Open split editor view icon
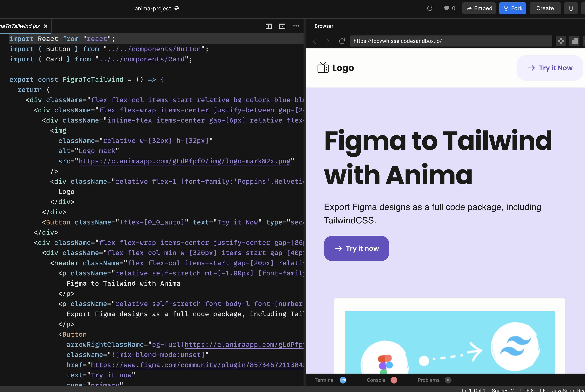585x392 pixels. [269, 26]
